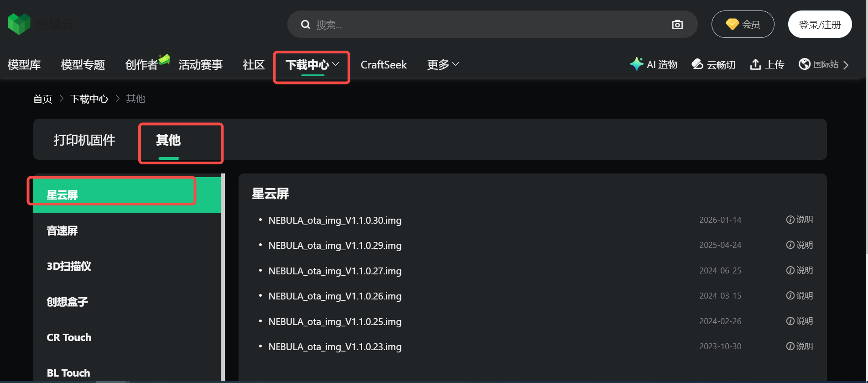Image resolution: width=868 pixels, height=383 pixels.
Task: Click the 登录/注册 login button
Action: point(820,24)
